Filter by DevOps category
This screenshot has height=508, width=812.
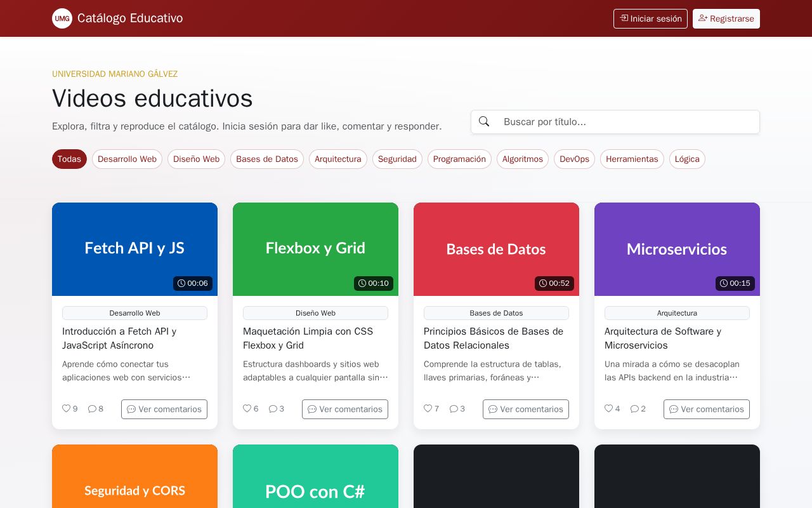click(574, 159)
